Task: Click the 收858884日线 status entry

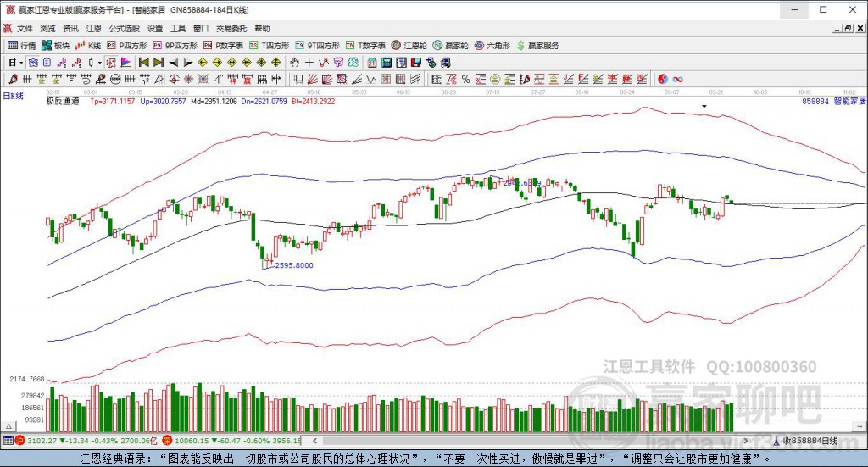Action: [x=810, y=441]
